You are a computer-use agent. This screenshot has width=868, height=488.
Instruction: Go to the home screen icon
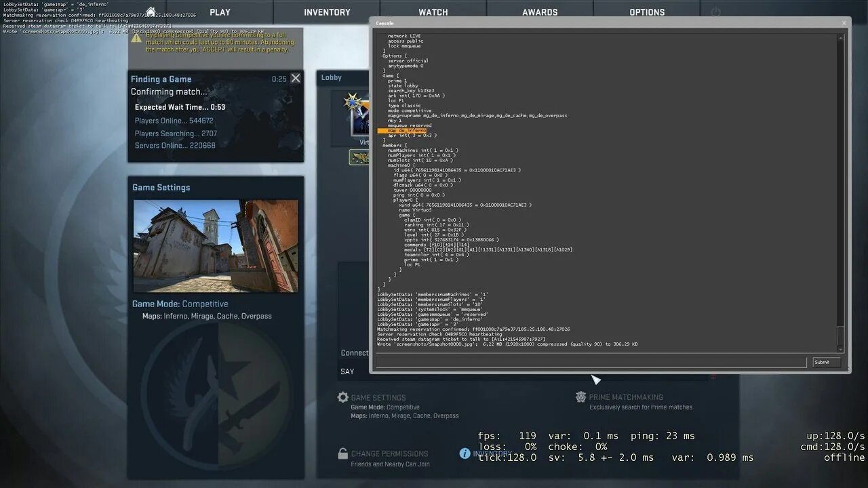pyautogui.click(x=151, y=11)
